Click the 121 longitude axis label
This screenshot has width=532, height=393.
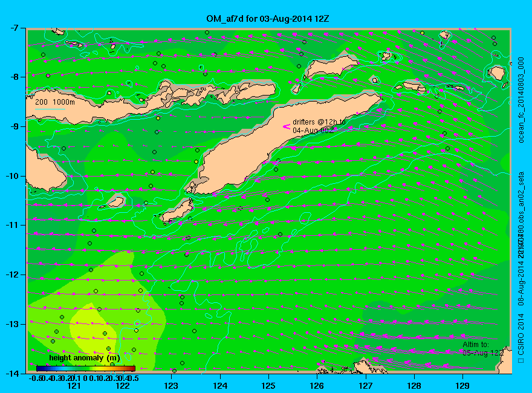click(74, 386)
